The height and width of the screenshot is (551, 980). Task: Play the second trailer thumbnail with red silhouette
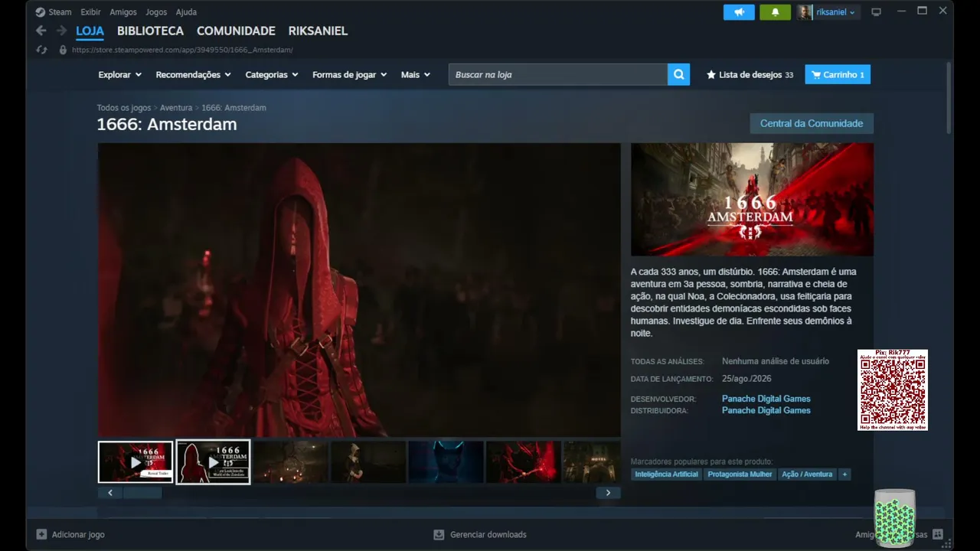click(x=213, y=462)
